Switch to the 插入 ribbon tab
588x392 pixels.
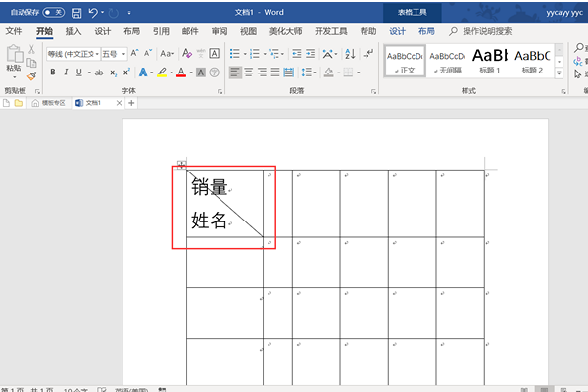coord(73,31)
